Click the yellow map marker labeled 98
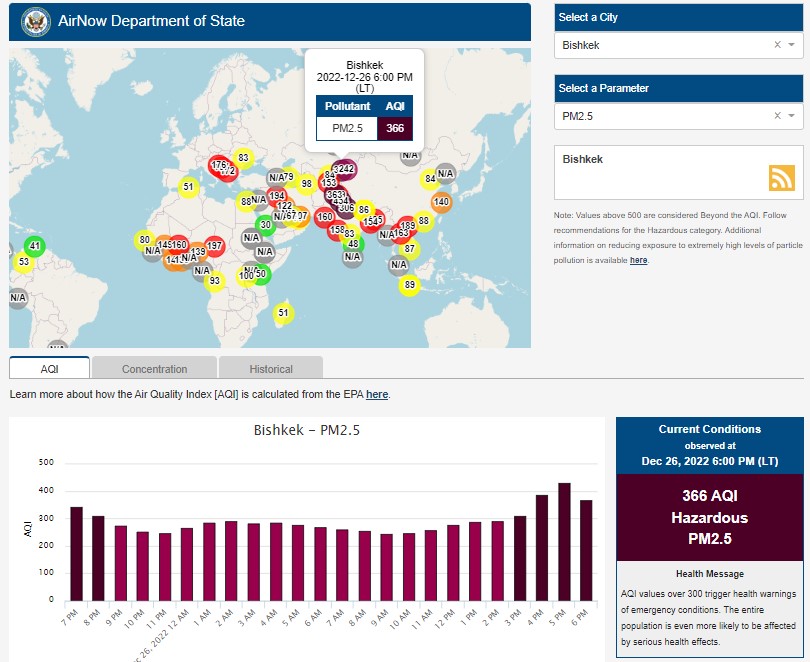This screenshot has height=662, width=810. (x=307, y=183)
